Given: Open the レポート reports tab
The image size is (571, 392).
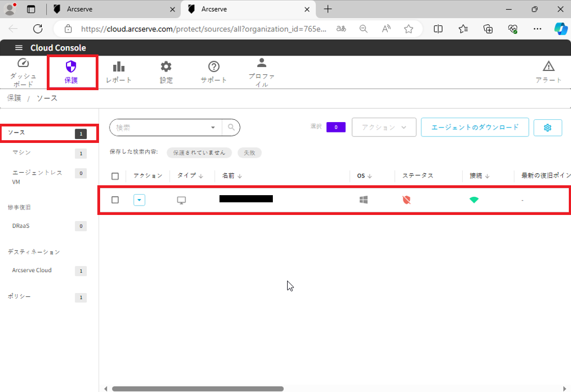Looking at the screenshot, I should click(119, 73).
